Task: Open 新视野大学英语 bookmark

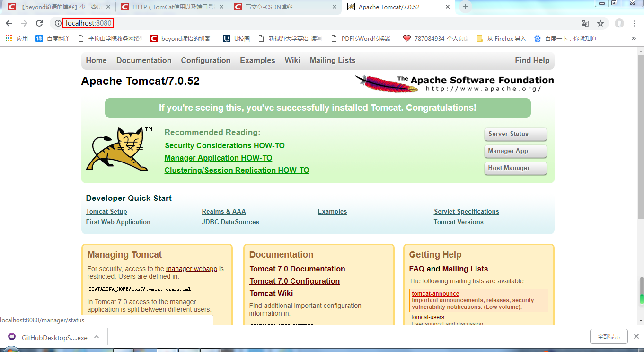Action: click(290, 38)
